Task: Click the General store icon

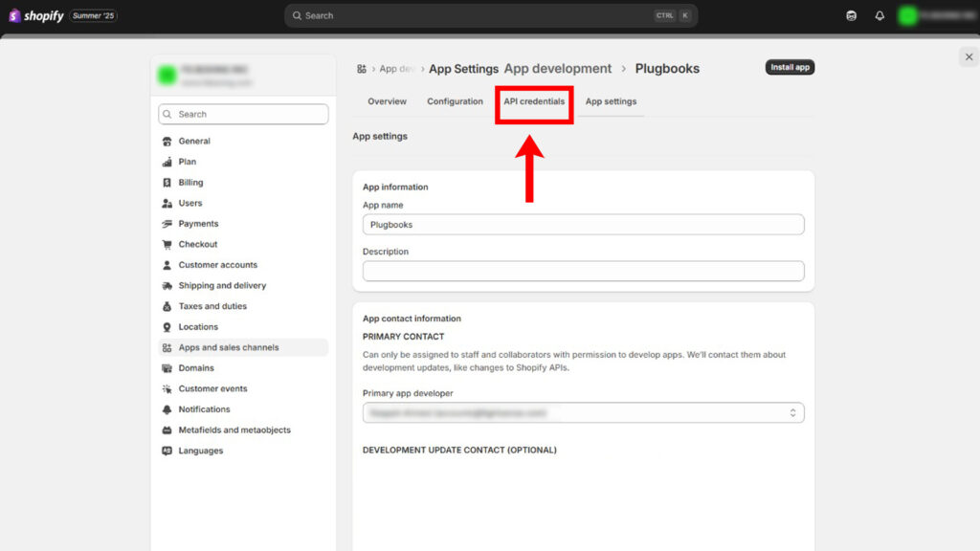Action: point(167,142)
